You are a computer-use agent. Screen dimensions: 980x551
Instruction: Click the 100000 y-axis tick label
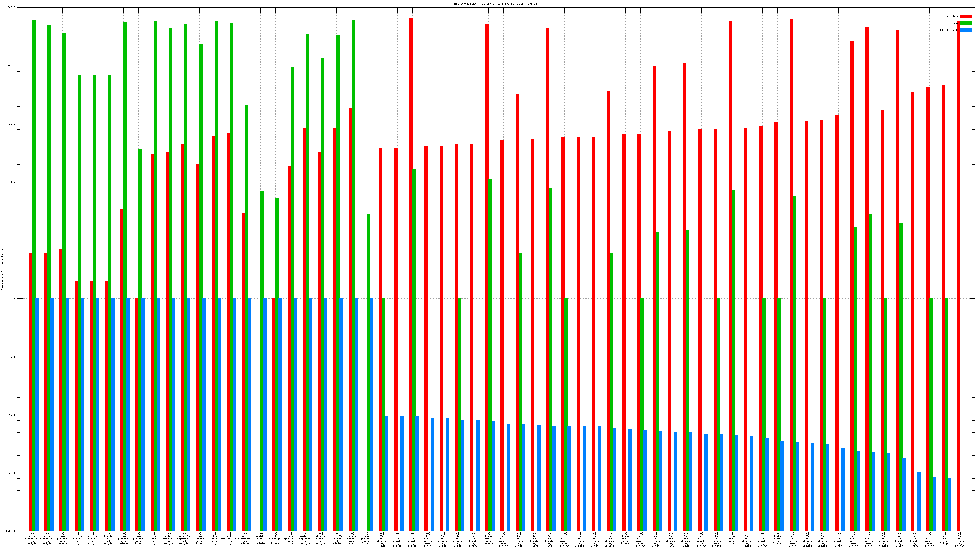coord(11,8)
